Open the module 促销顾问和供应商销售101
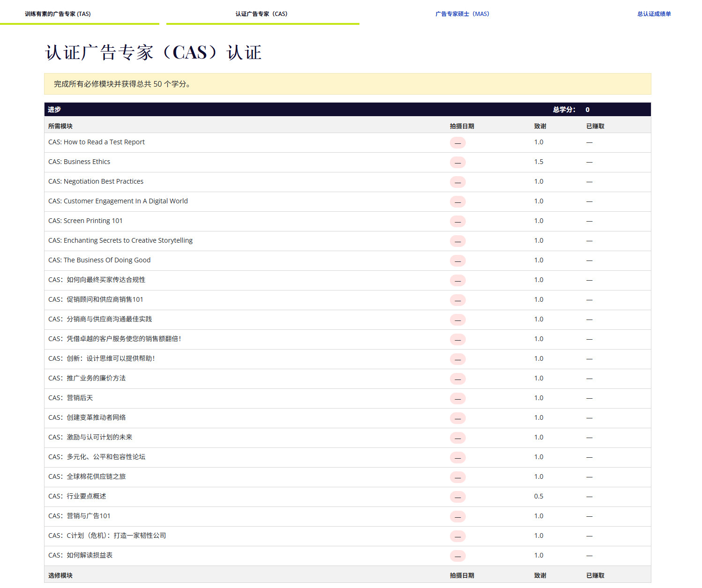Viewport: 702px width, 588px height. tap(96, 299)
